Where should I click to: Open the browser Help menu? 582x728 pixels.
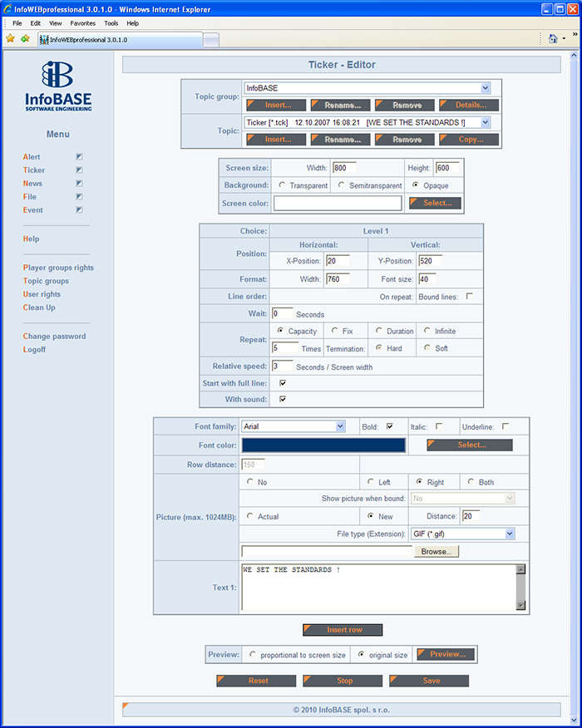pyautogui.click(x=133, y=23)
